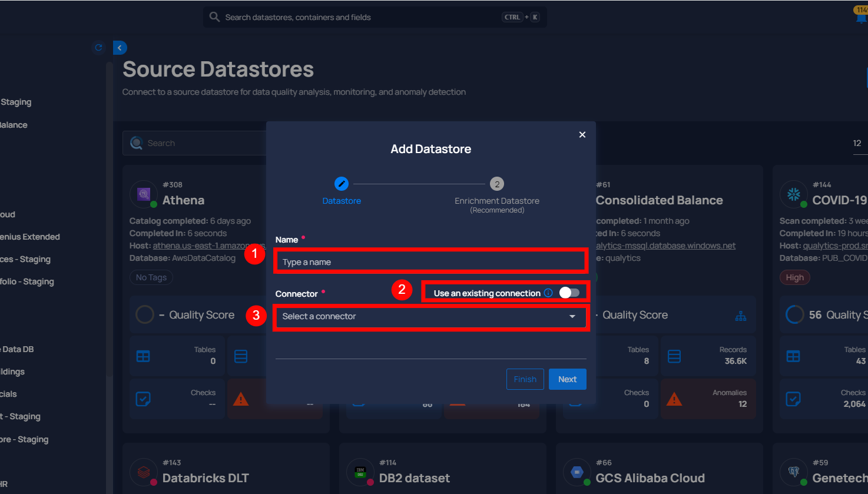Image resolution: width=868 pixels, height=494 pixels.
Task: Click Athena anomalies warning triangle
Action: 241,399
